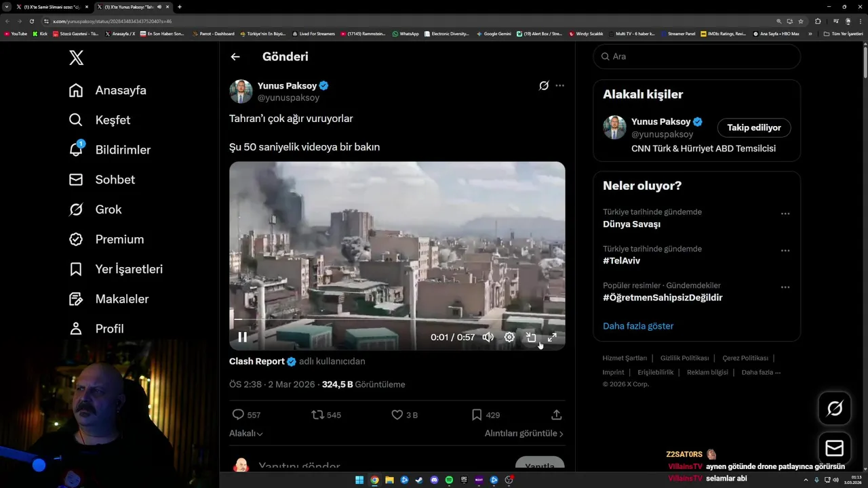Viewport: 868px width, 488px height.
Task: Bookmark this page with star icon
Action: (x=801, y=21)
